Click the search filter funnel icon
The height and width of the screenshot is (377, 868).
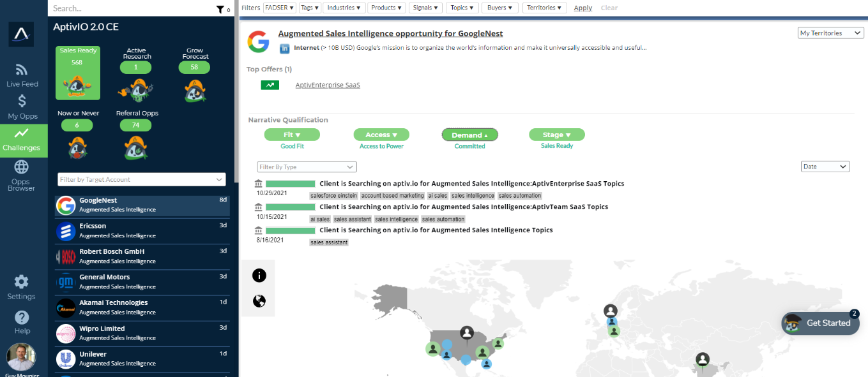coord(220,9)
